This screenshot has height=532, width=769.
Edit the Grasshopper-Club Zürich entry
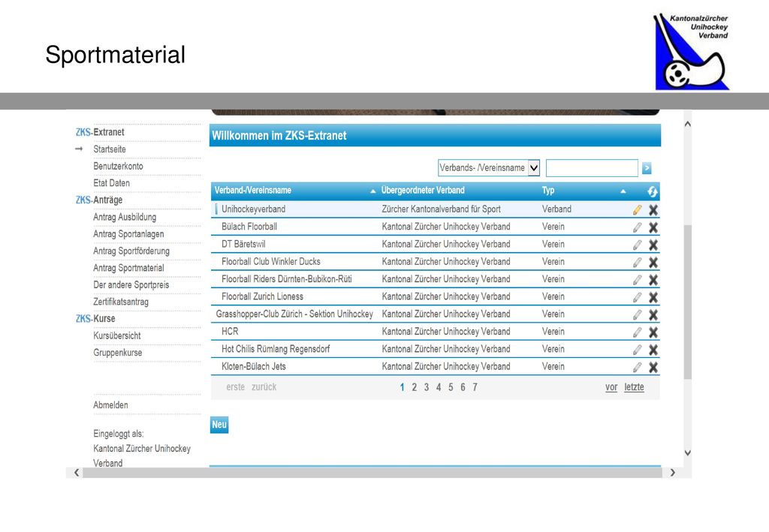637,314
